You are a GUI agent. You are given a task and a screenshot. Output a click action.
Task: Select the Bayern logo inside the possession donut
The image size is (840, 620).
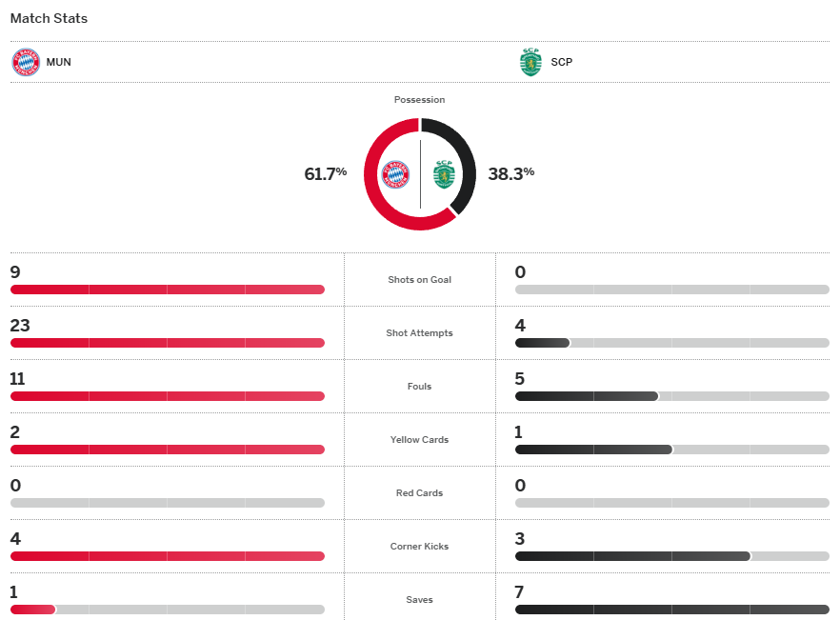(395, 174)
